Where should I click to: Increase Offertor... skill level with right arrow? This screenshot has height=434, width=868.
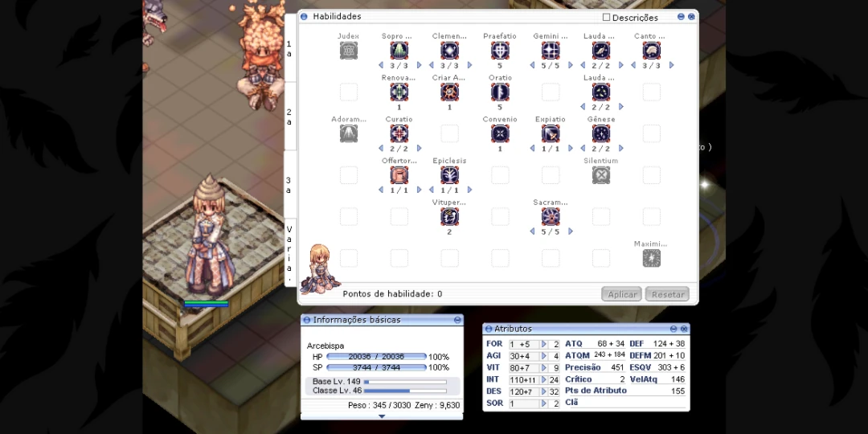(419, 190)
